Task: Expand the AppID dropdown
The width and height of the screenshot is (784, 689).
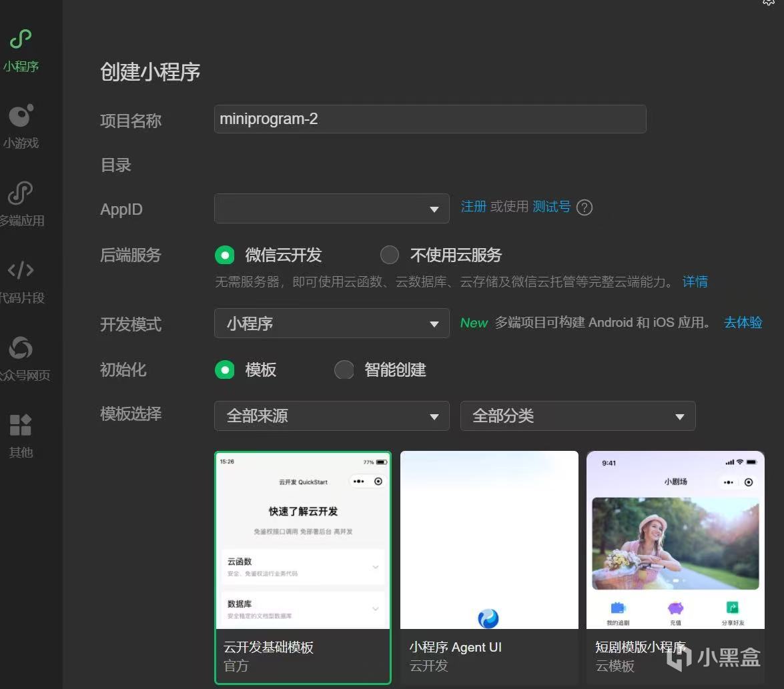Action: pyautogui.click(x=332, y=208)
